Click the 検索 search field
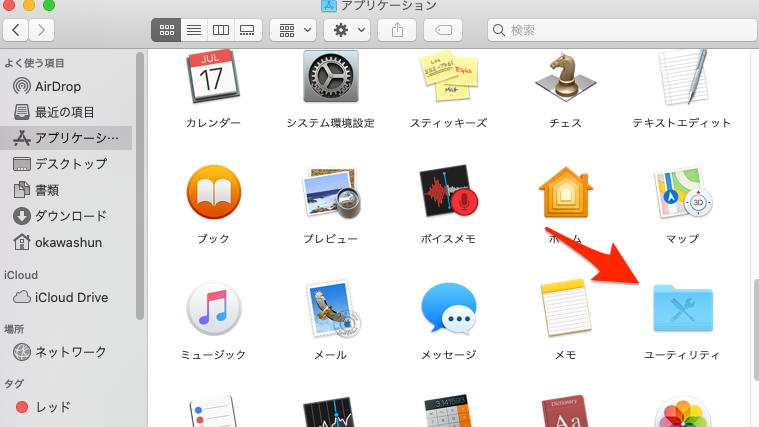This screenshot has height=427, width=759. [623, 30]
